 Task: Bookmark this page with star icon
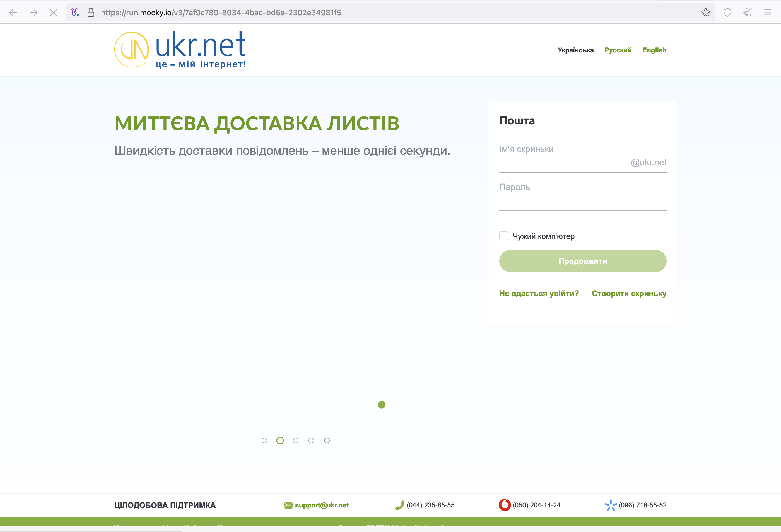click(x=705, y=13)
